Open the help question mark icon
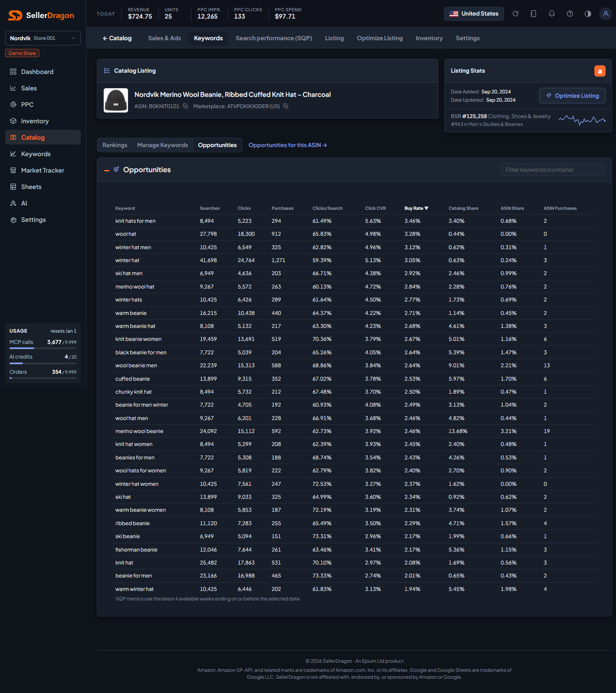The image size is (616, 693). point(570,14)
